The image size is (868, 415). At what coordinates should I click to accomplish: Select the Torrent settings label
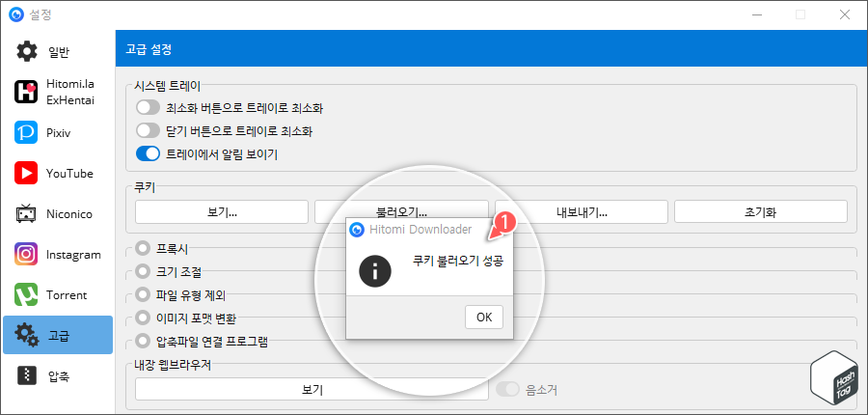pos(67,295)
